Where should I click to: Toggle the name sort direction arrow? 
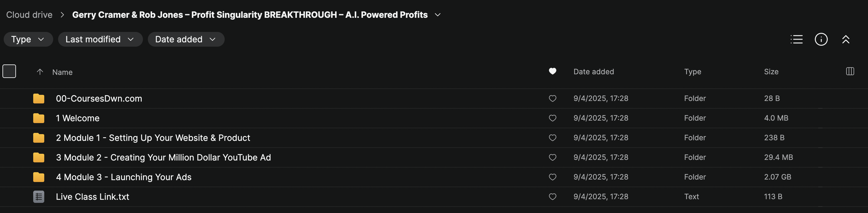[x=40, y=72]
